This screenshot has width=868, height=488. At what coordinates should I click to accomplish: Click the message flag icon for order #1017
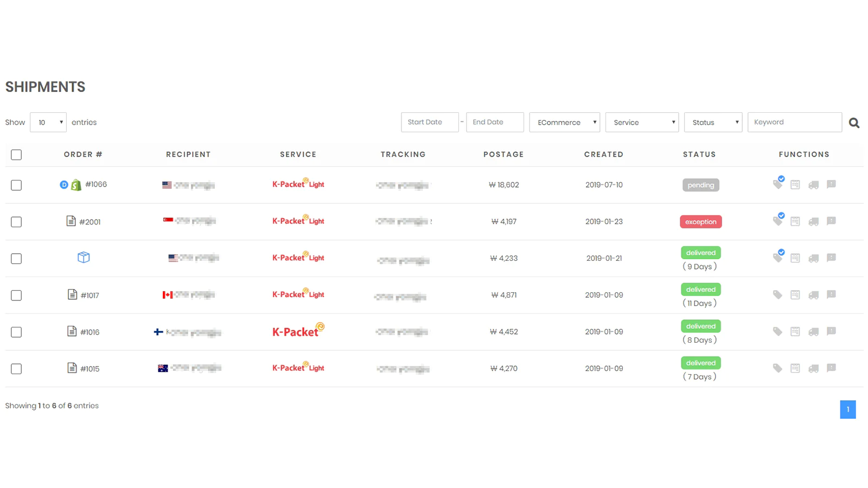coord(831,294)
